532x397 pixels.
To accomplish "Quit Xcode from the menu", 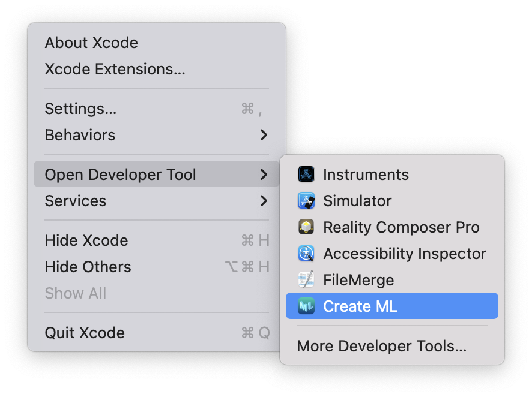I will click(85, 333).
